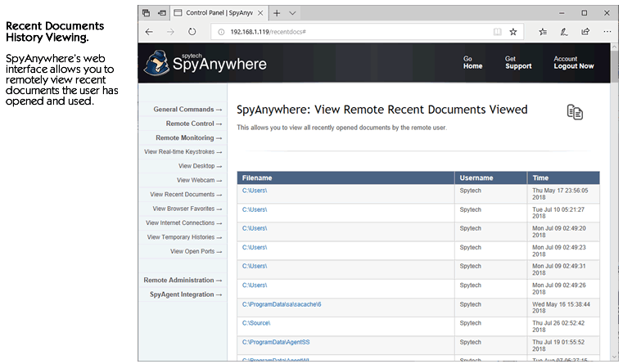Screen dimensions: 623x364
Task: Expand Remote Administration menu
Action: pyautogui.click(x=183, y=281)
